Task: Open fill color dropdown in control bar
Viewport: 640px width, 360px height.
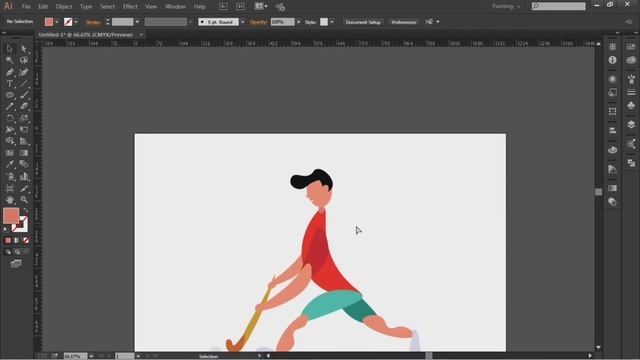Action: pos(57,22)
